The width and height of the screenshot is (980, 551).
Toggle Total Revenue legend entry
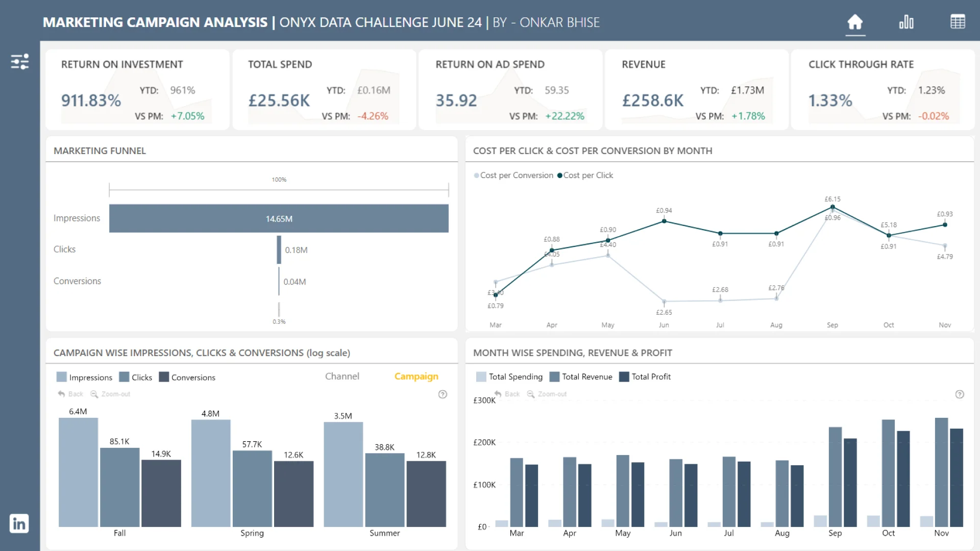click(581, 377)
